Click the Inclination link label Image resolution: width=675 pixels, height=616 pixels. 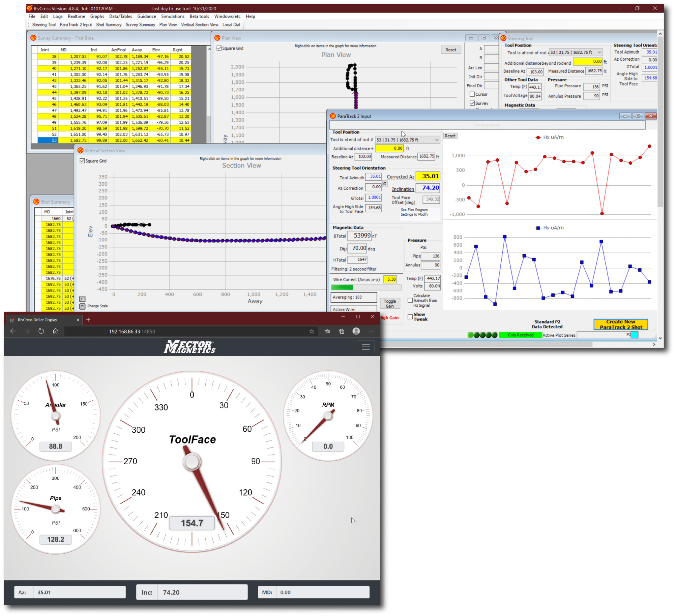pyautogui.click(x=403, y=189)
